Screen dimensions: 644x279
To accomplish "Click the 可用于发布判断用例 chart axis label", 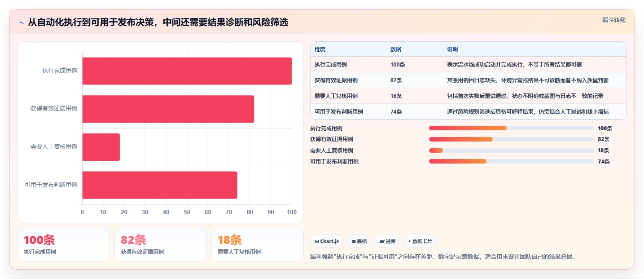I will [51, 185].
